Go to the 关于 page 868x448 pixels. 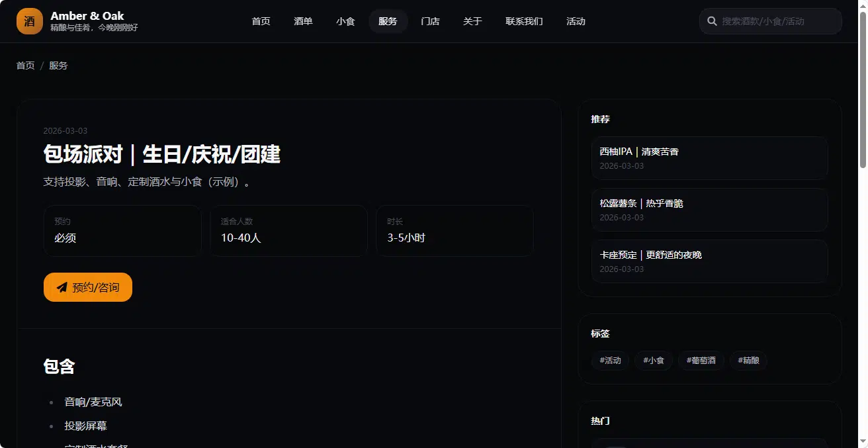click(473, 21)
